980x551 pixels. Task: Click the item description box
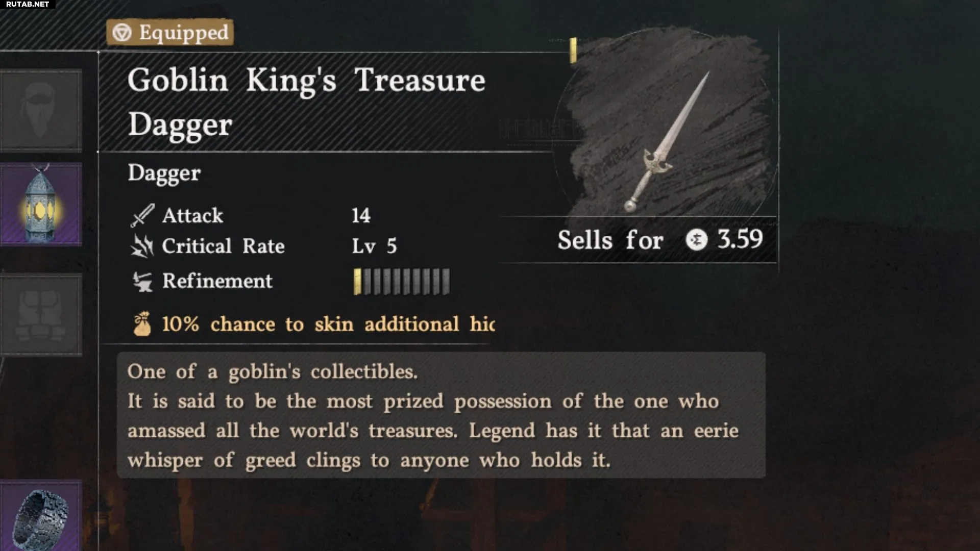pyautogui.click(x=441, y=415)
